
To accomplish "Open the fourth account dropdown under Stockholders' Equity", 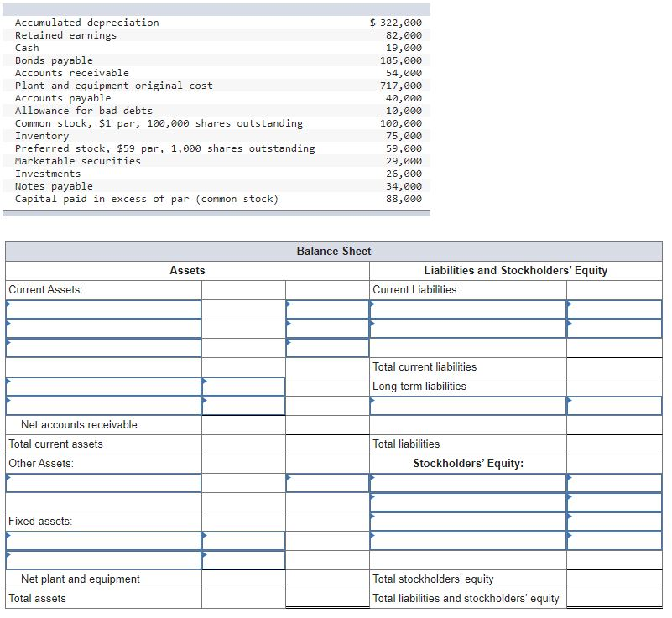I will (468, 541).
